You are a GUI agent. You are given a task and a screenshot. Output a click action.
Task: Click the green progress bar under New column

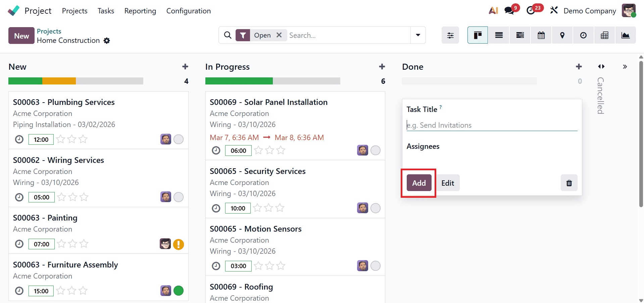pos(25,81)
